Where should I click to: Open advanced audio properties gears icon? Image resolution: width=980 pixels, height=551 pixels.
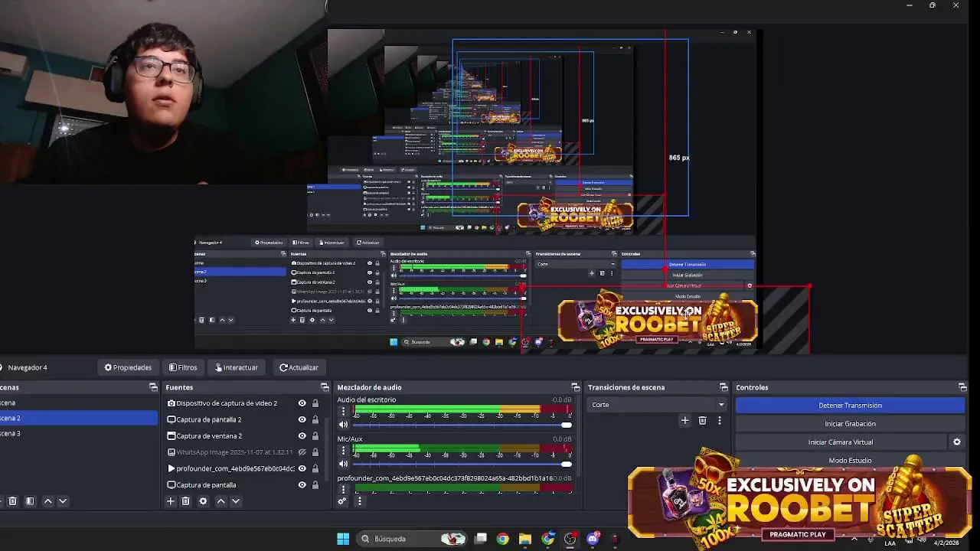pyautogui.click(x=342, y=501)
